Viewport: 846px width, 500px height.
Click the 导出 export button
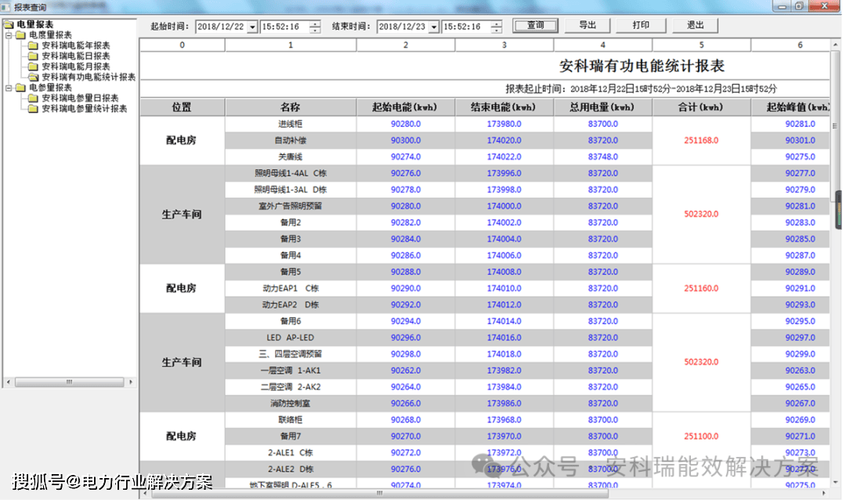pos(588,25)
